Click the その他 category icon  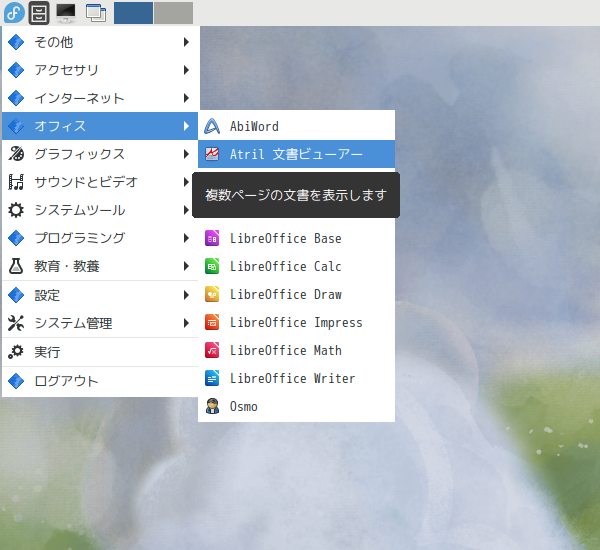(x=16, y=42)
